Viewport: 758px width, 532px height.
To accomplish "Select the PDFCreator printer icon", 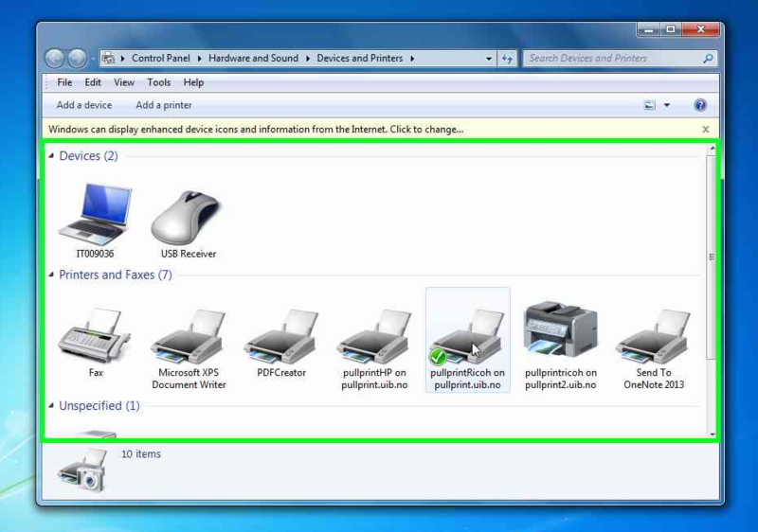I will (x=280, y=336).
